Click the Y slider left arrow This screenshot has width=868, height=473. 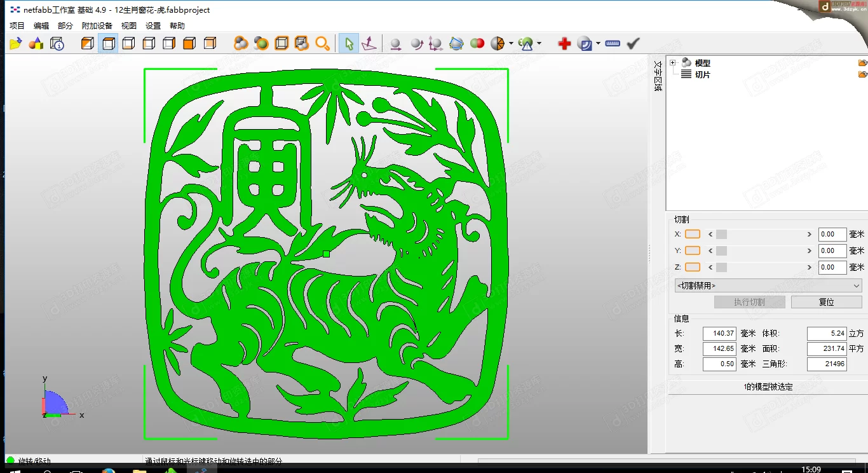710,250
